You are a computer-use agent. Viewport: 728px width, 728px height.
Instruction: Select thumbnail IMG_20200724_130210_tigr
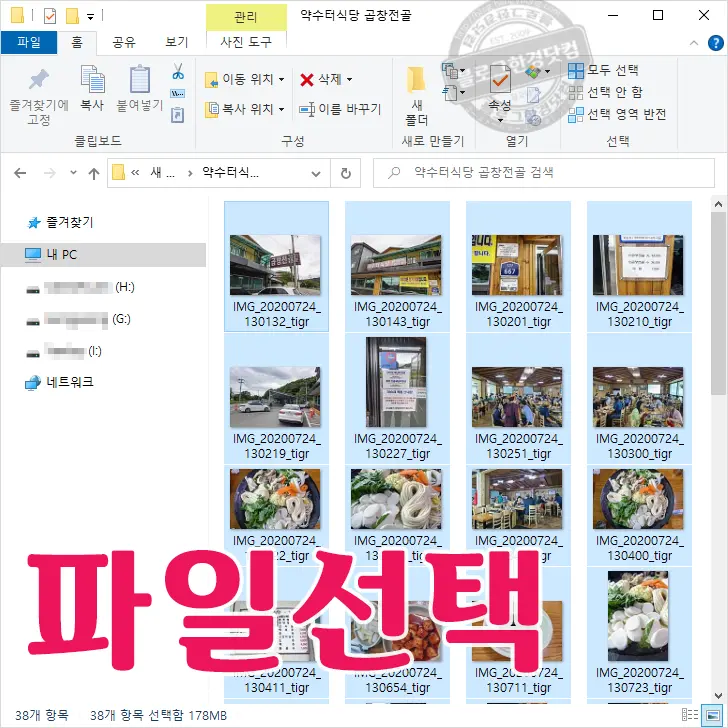point(639,266)
